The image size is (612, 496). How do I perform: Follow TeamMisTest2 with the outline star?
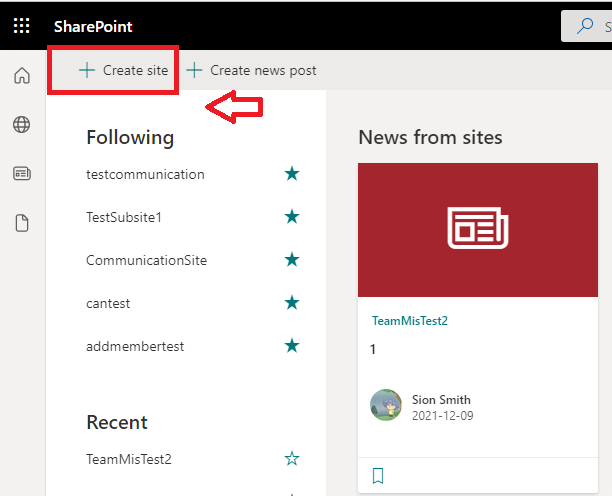point(292,459)
